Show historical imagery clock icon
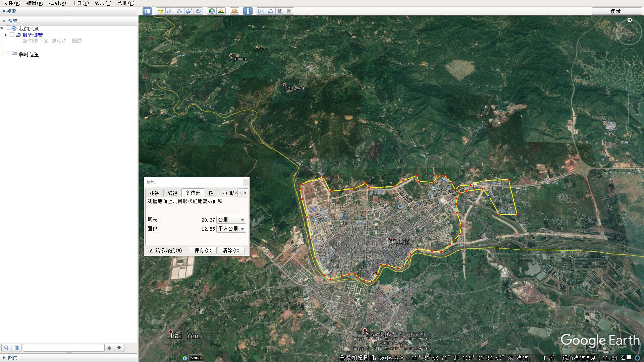 click(x=211, y=11)
